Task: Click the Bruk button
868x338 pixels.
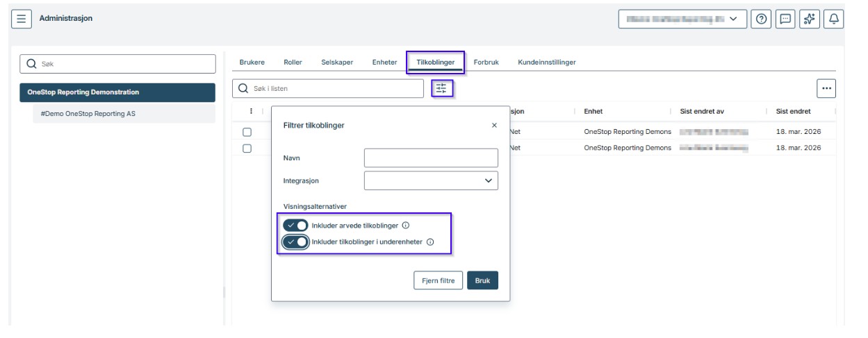Action: (x=482, y=280)
